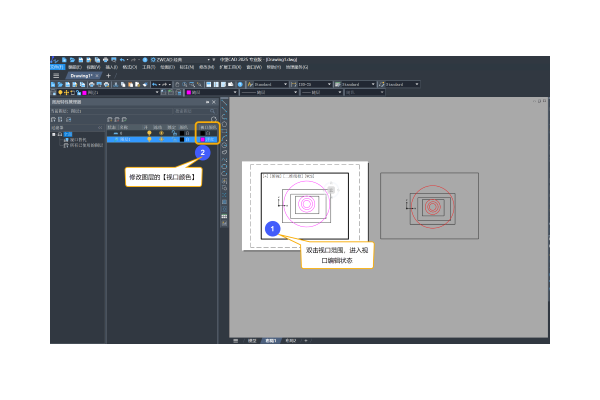Select the 视口1 layer row name

pos(126,139)
